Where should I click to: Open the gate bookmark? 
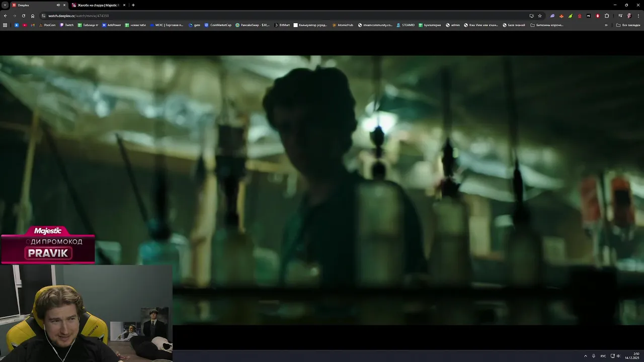(x=195, y=25)
